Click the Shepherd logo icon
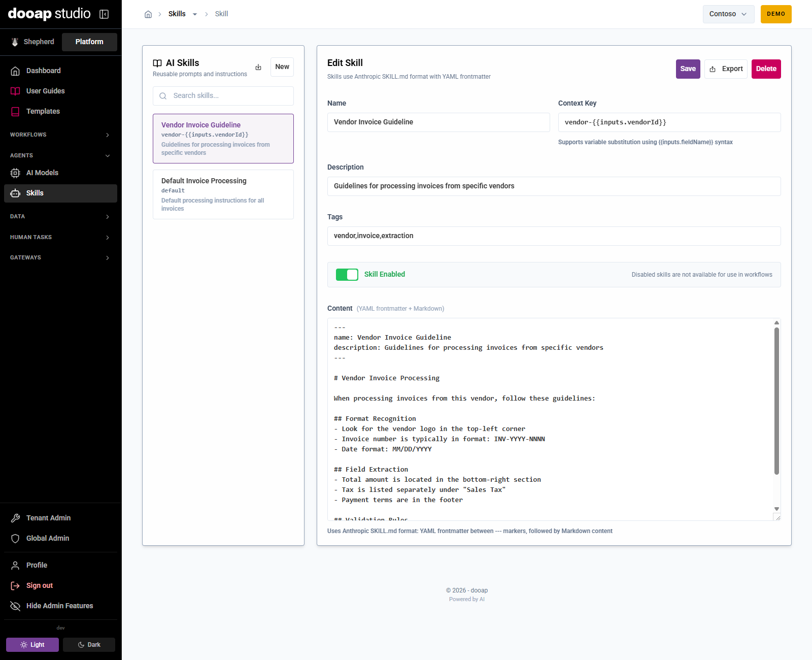The height and width of the screenshot is (660, 812). point(15,42)
